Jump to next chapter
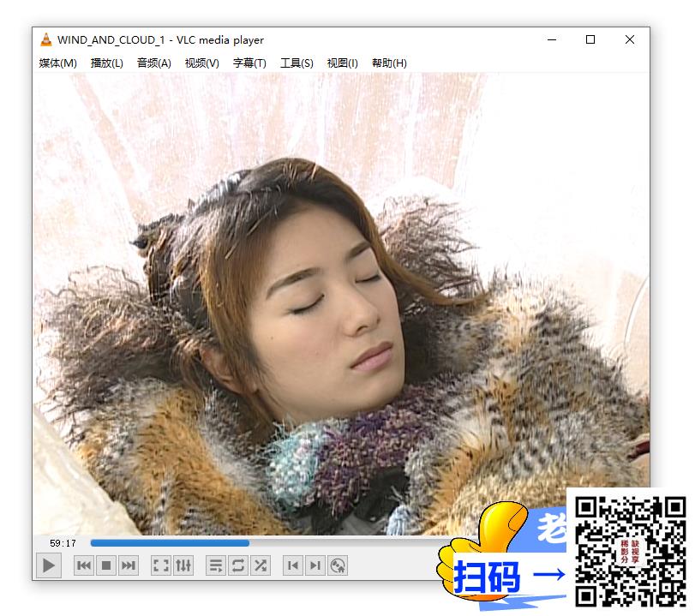Image resolution: width=695 pixels, height=616 pixels. 315,565
